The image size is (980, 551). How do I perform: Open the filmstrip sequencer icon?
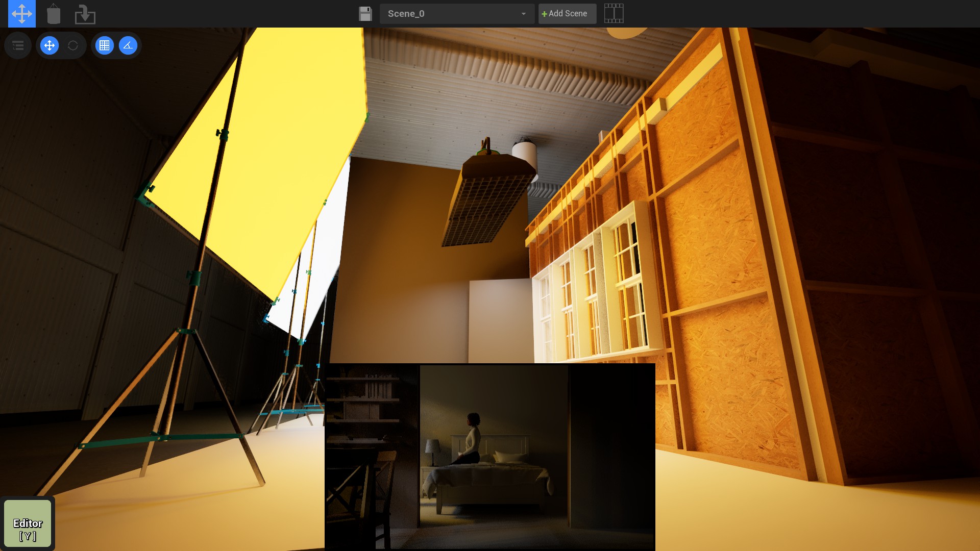click(614, 13)
